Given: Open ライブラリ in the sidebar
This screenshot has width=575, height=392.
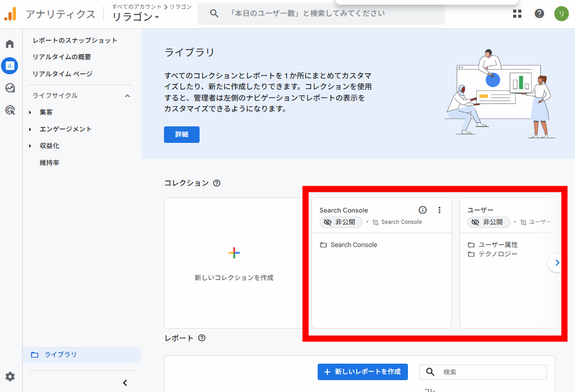Looking at the screenshot, I should [x=60, y=355].
